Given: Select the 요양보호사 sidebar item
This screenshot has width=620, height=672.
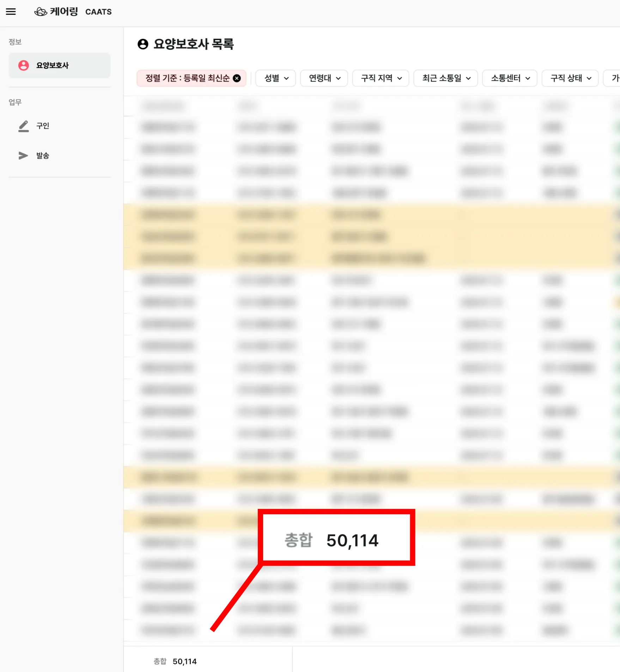Looking at the screenshot, I should click(x=60, y=65).
